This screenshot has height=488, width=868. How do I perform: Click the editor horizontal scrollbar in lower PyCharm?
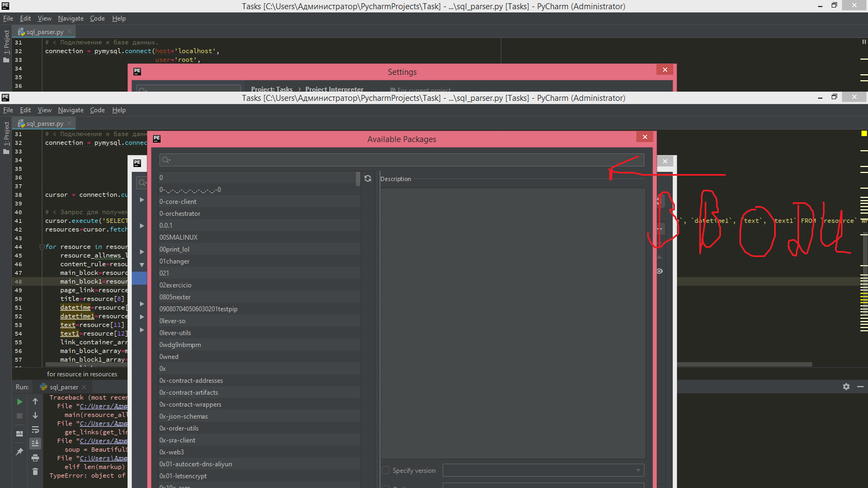pyautogui.click(x=429, y=364)
